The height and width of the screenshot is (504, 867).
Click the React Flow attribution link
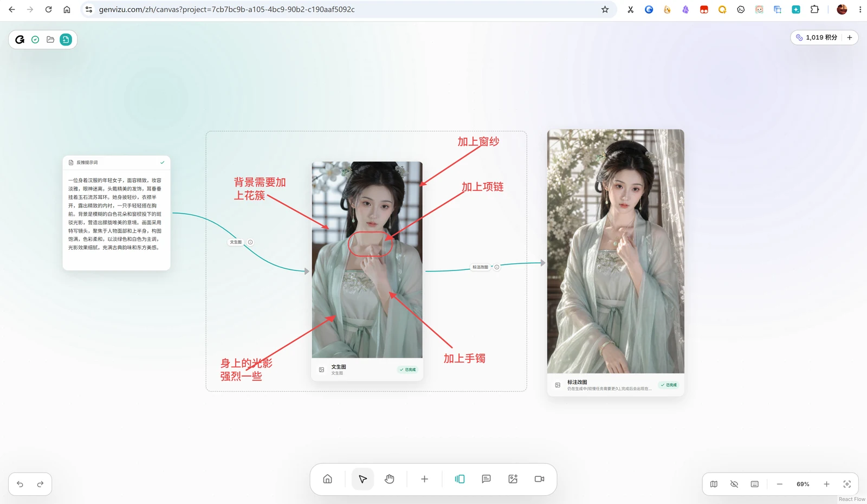click(852, 499)
